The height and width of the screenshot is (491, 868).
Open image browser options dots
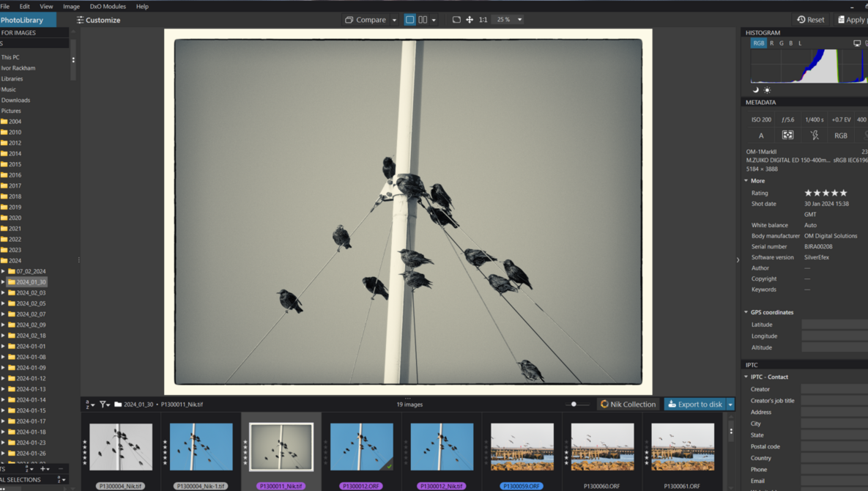[x=731, y=431]
